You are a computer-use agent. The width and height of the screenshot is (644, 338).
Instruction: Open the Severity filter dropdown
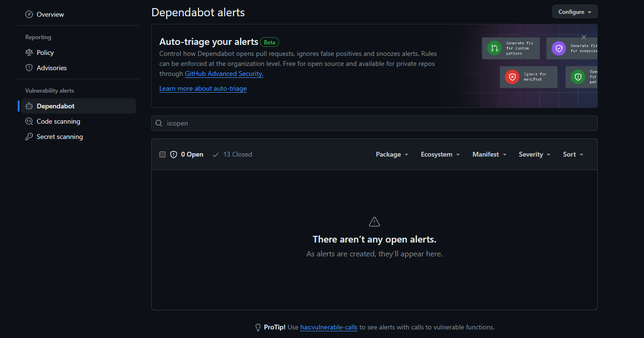pyautogui.click(x=535, y=154)
